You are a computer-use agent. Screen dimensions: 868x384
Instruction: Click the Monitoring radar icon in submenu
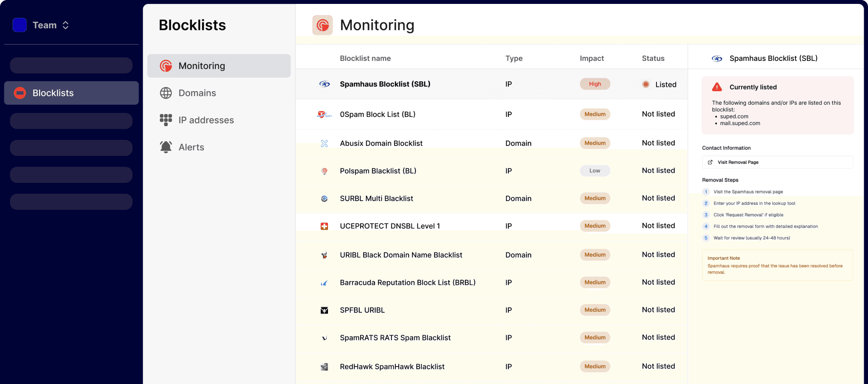166,66
